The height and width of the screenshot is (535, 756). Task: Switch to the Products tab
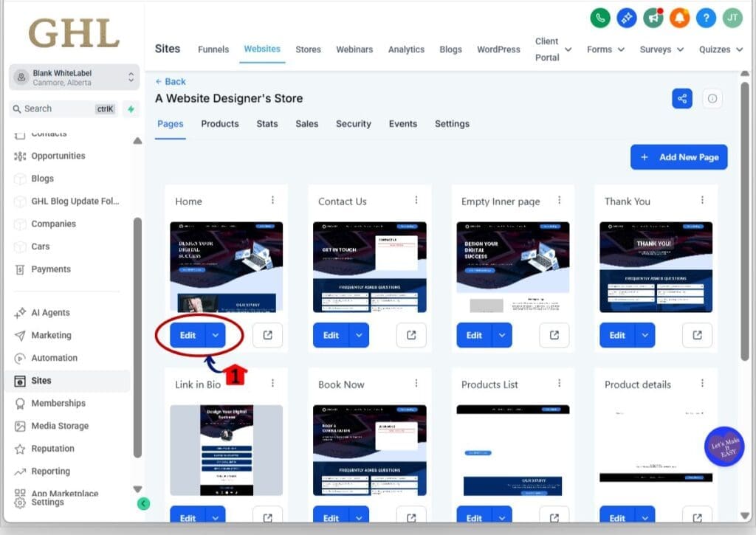coord(219,124)
